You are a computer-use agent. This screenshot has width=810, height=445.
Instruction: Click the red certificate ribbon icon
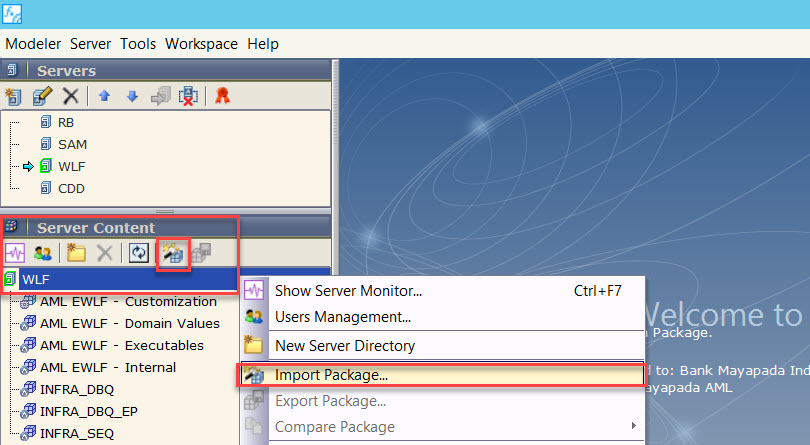pos(222,96)
